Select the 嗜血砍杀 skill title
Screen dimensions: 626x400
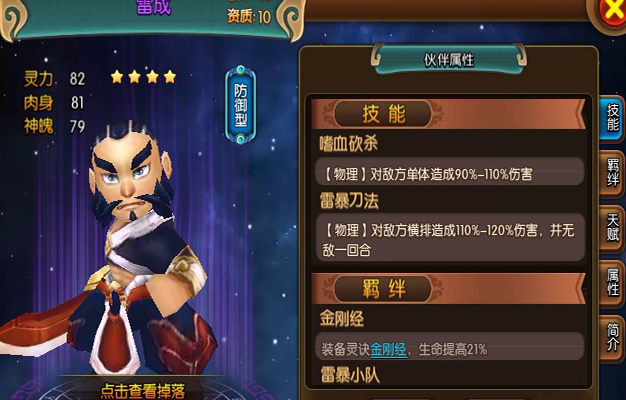coord(349,144)
